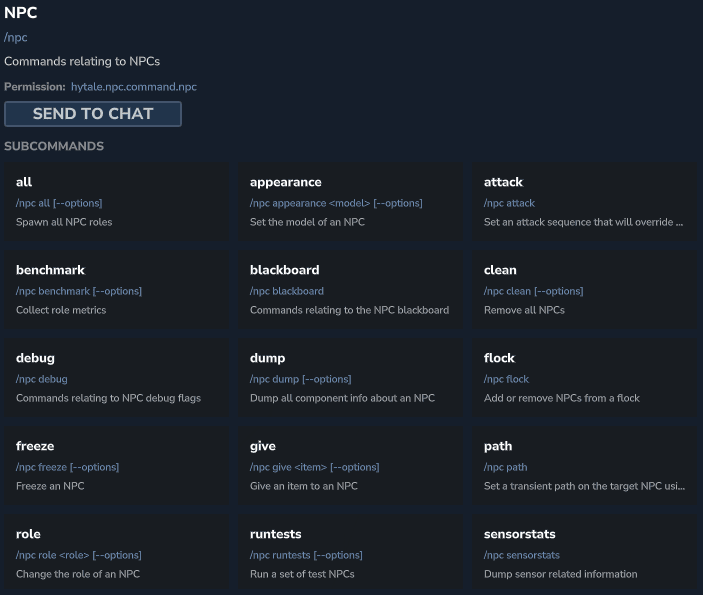The width and height of the screenshot is (703, 595).
Task: Open the 'clean' subcommand card
Action: (585, 290)
